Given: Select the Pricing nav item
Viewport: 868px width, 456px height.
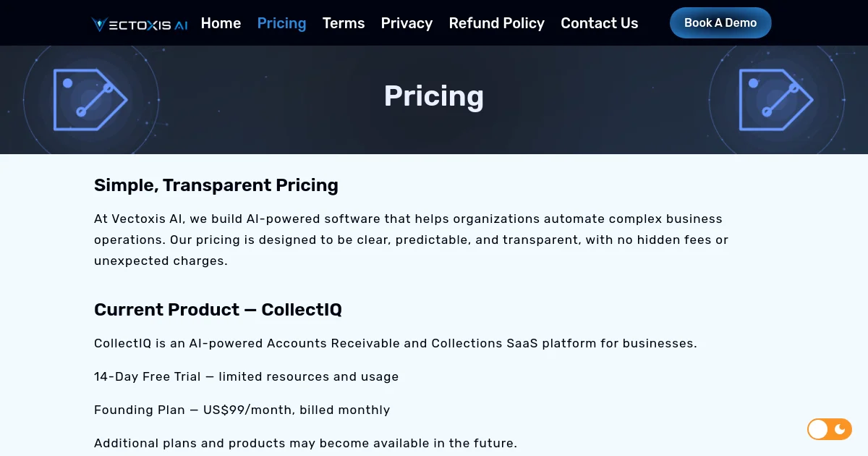Looking at the screenshot, I should (x=281, y=23).
